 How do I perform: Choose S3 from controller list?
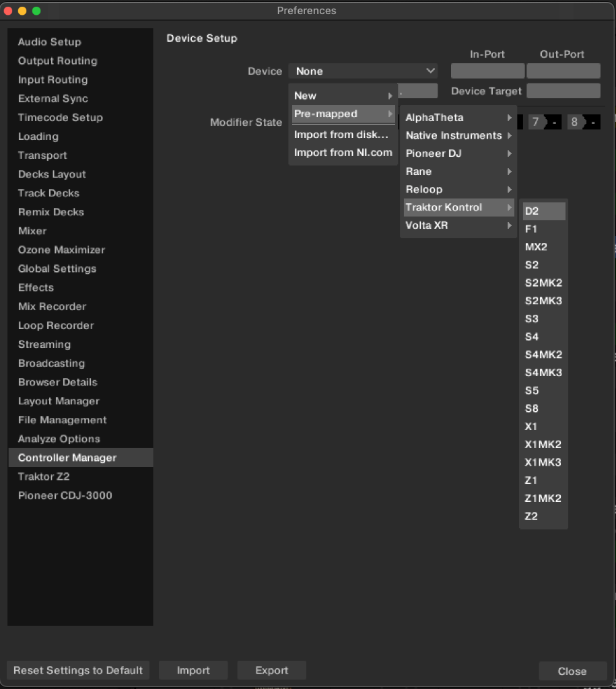click(x=544, y=318)
